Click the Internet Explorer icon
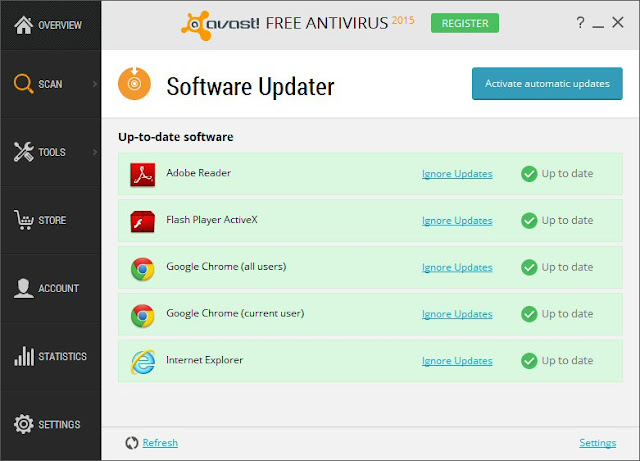The width and height of the screenshot is (640, 461). point(142,362)
